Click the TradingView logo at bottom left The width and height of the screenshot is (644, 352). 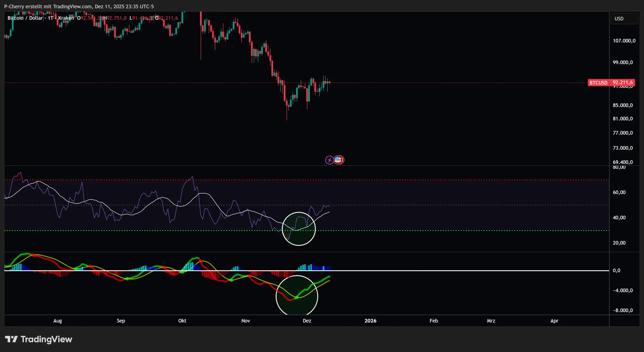[39, 339]
